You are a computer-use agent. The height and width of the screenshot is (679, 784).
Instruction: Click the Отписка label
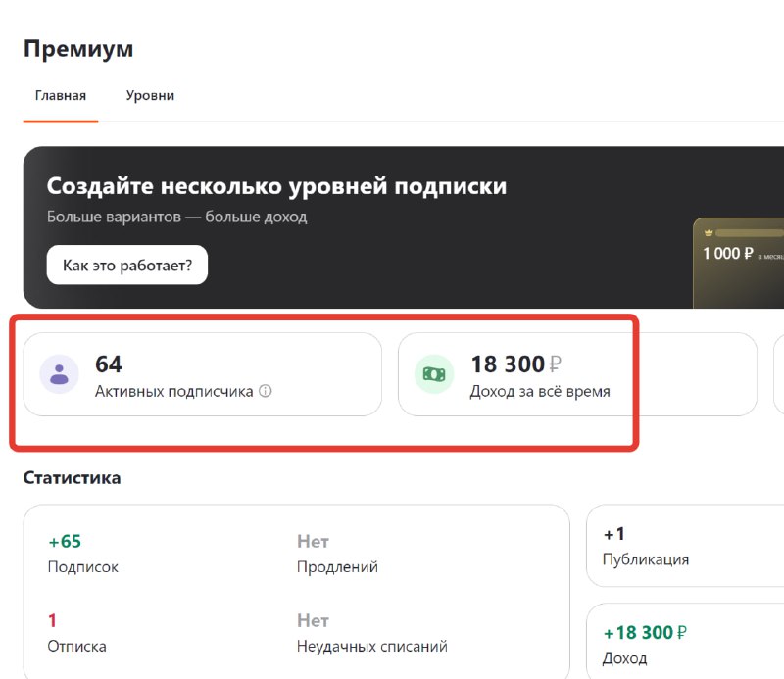(x=77, y=646)
